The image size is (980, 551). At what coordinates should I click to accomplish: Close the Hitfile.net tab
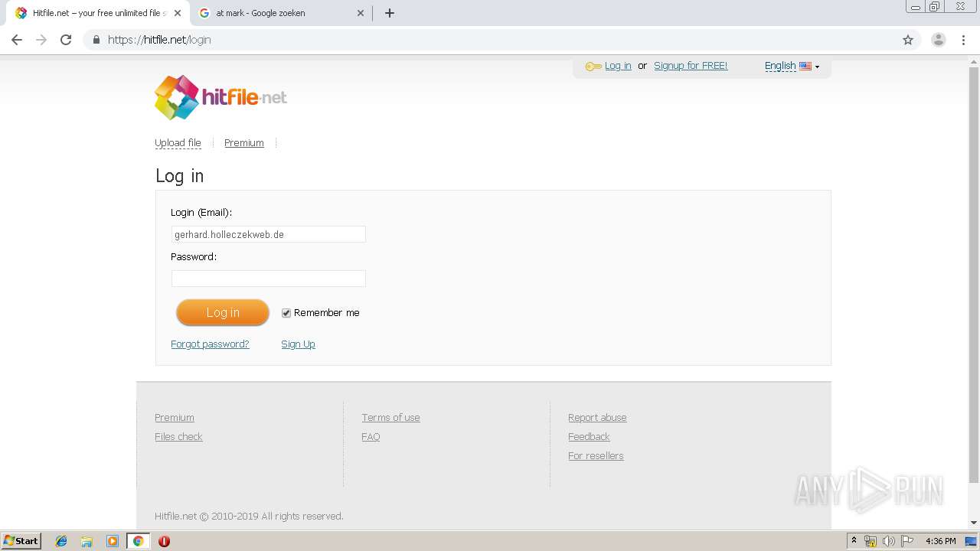(x=178, y=13)
